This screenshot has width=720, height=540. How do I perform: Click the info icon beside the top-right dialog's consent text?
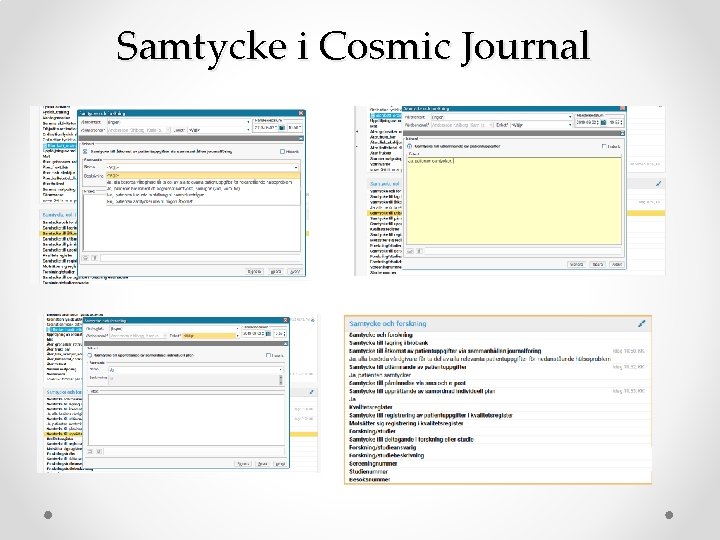[409, 146]
